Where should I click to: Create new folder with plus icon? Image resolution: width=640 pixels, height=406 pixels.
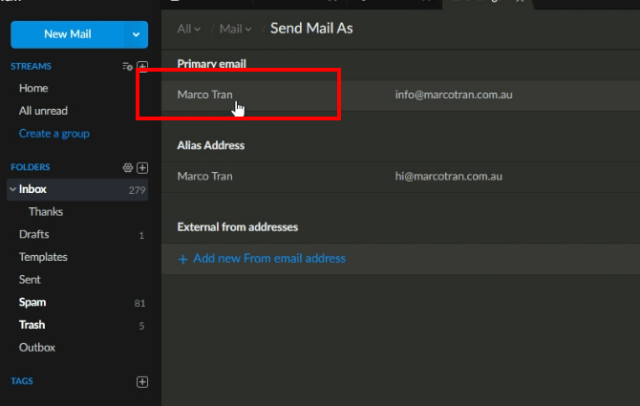(x=142, y=168)
